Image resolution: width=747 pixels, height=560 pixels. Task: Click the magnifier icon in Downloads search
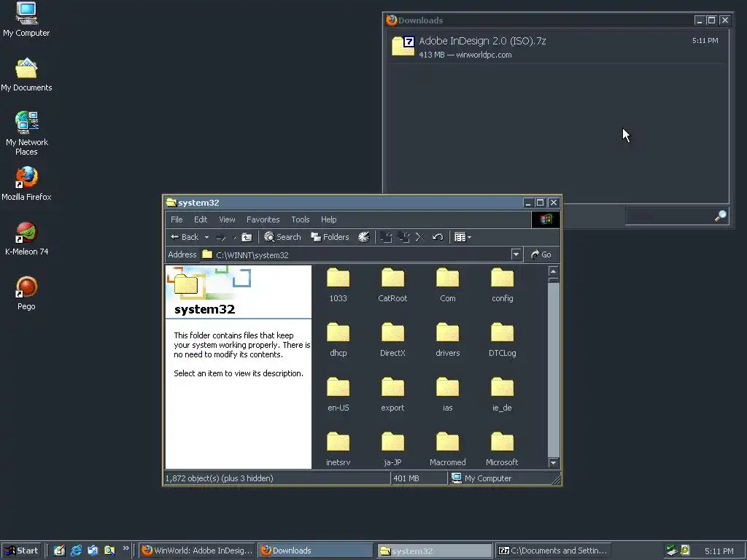pos(720,216)
